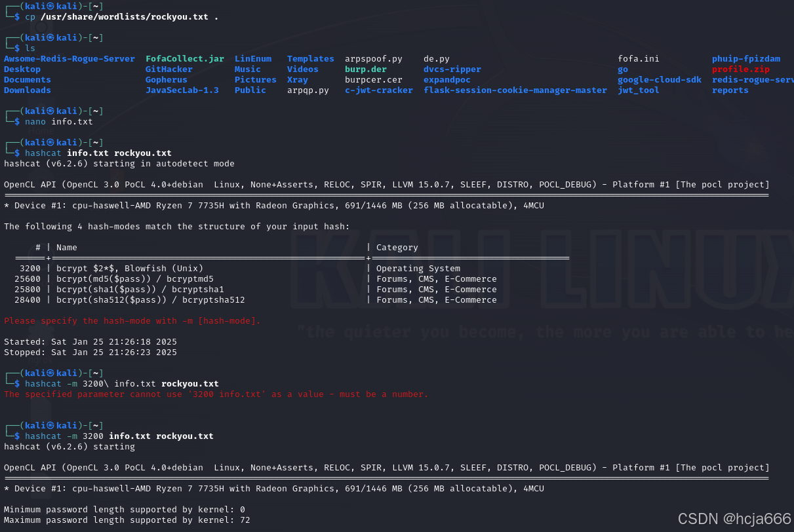Click the fofa.ini file name
The width and height of the screenshot is (794, 532).
coord(639,59)
